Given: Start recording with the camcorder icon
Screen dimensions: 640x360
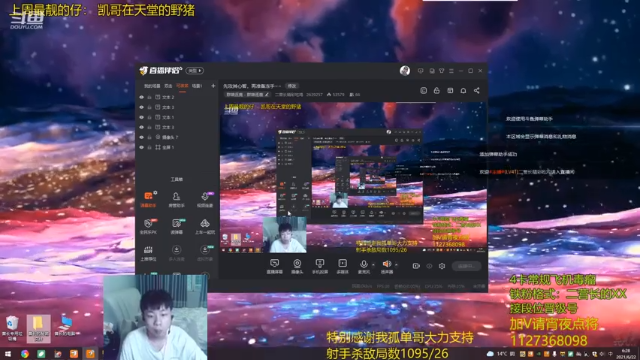Looking at the screenshot, I should pos(416,266).
